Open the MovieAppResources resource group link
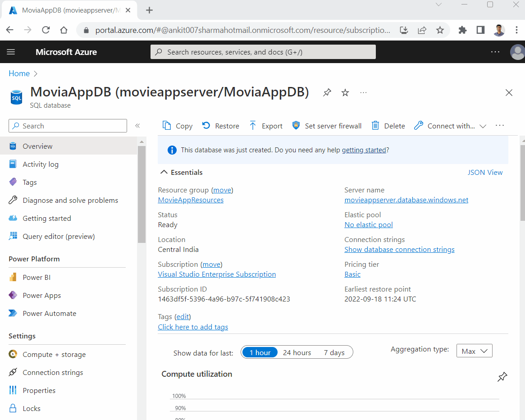Screen dimensions: 525x420 191,200
